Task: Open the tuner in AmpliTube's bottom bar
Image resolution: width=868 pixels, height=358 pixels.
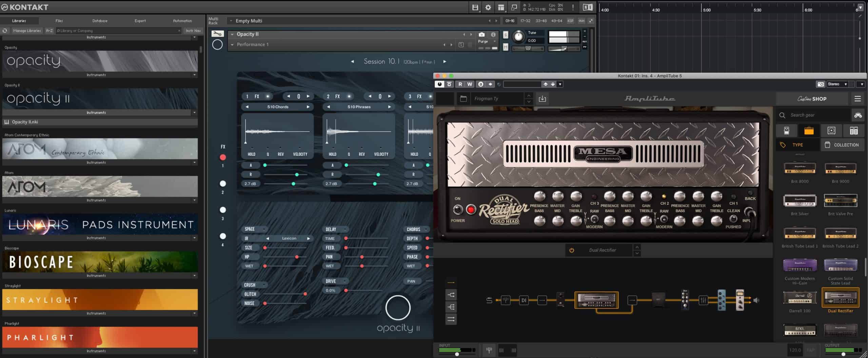Action: tap(489, 350)
